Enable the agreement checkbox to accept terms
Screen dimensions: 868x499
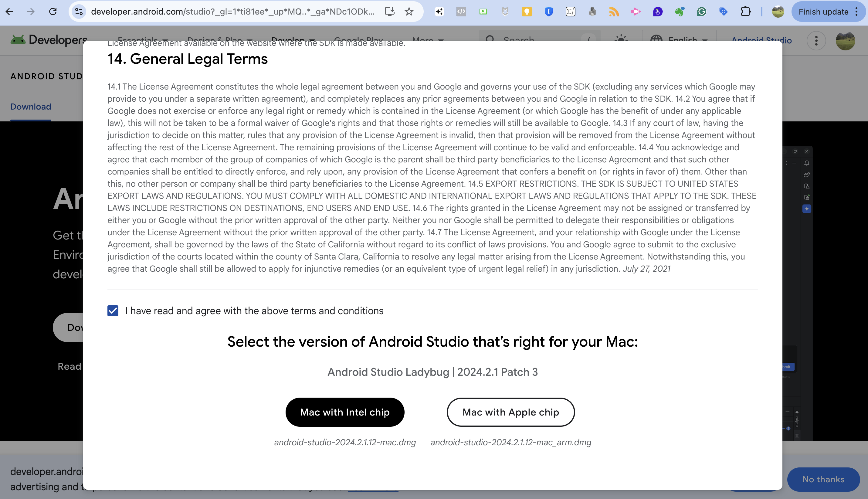(x=113, y=311)
